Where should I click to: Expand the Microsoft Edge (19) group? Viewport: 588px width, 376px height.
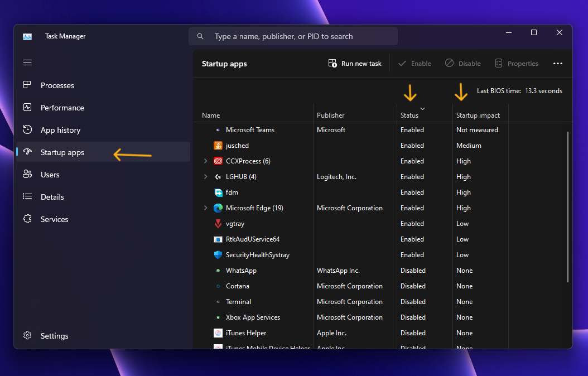[205, 208]
